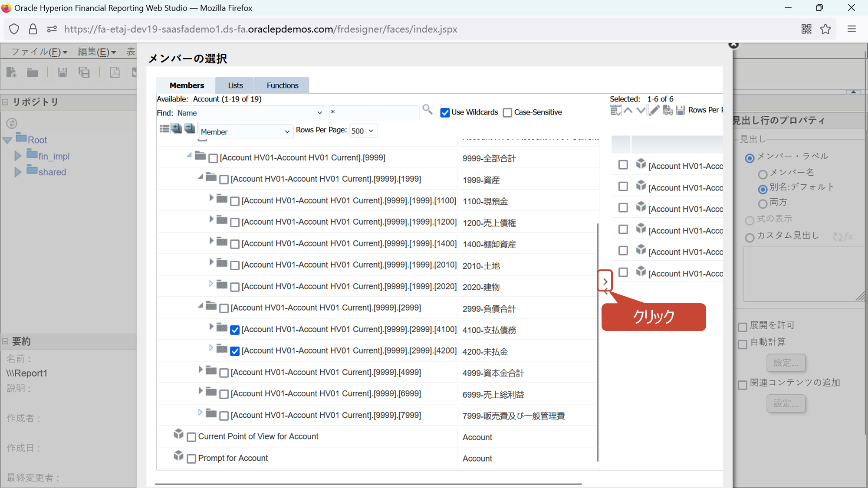Click the expand all rows icon
Image resolution: width=868 pixels, height=488 pixels.
[x=177, y=128]
